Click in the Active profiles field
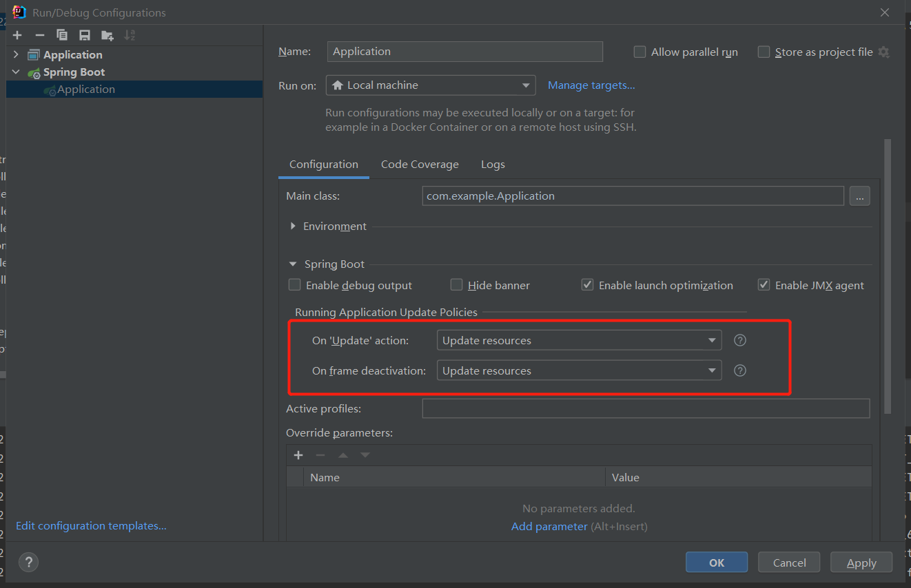Image resolution: width=911 pixels, height=588 pixels. [x=646, y=408]
